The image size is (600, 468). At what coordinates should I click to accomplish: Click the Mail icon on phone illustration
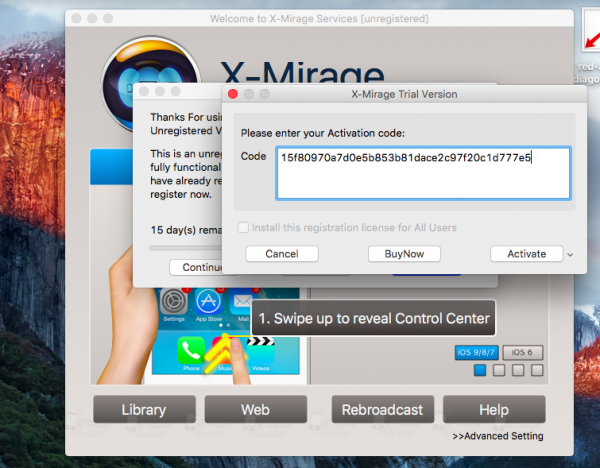coord(241,302)
